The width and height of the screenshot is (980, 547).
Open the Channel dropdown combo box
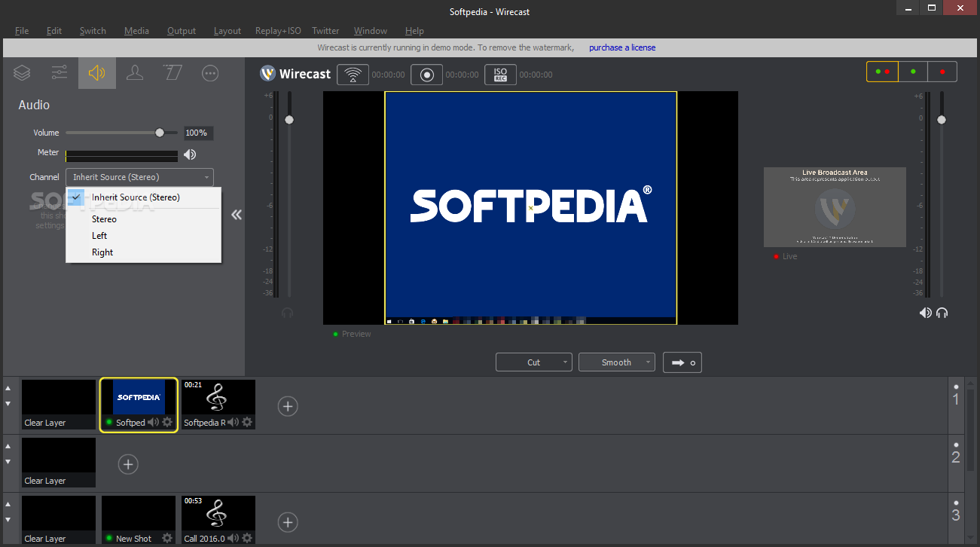(139, 177)
